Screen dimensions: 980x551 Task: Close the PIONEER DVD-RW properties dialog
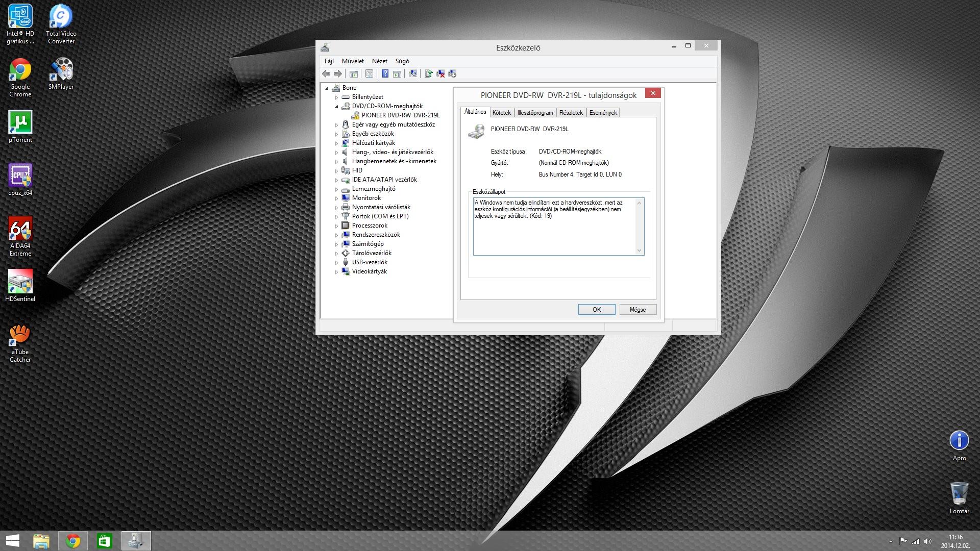point(653,93)
